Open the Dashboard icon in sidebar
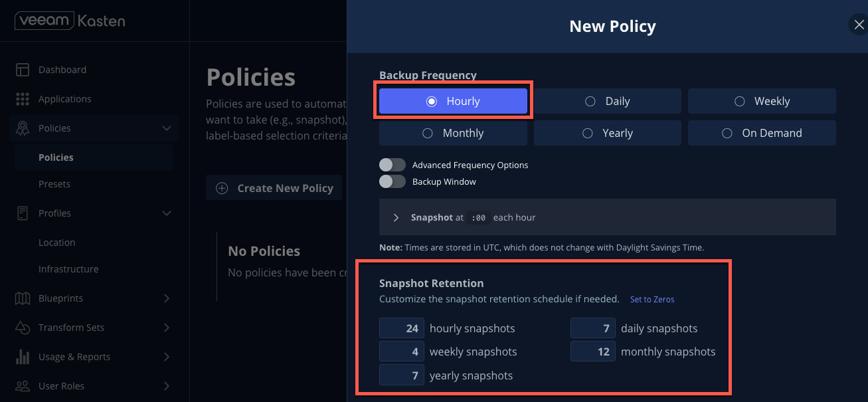Image resolution: width=868 pixels, height=402 pixels. [x=23, y=70]
